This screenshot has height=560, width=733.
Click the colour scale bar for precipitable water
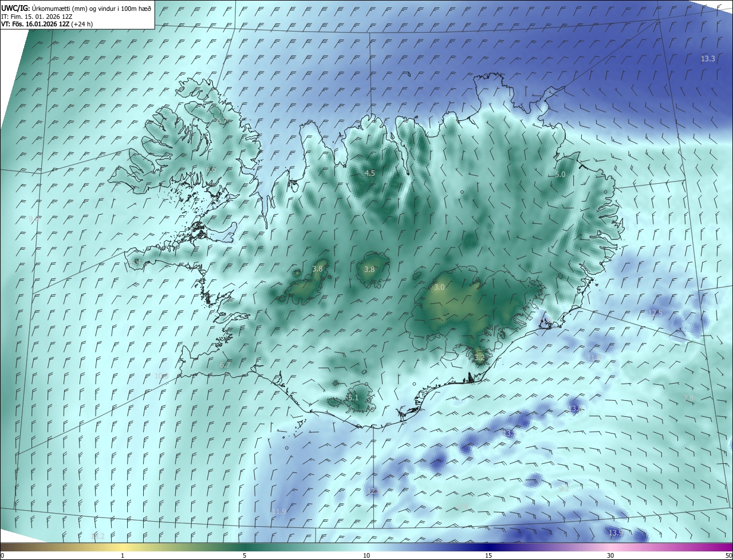[366, 547]
